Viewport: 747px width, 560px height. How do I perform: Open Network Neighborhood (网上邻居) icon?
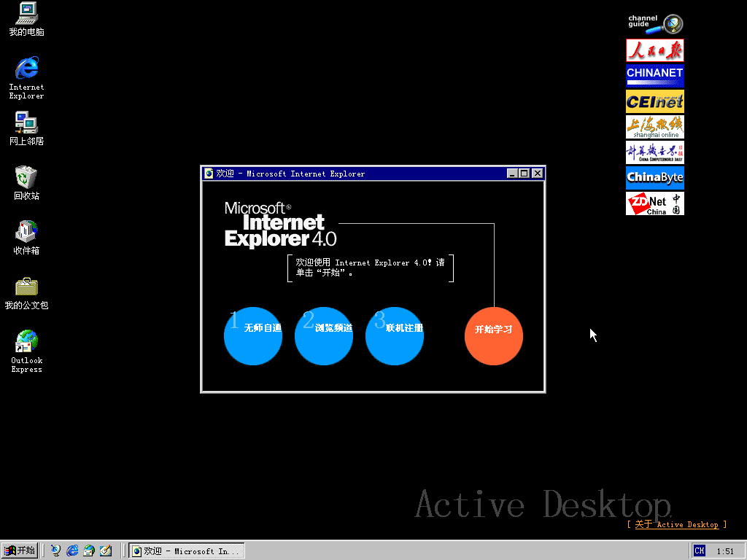[x=26, y=123]
